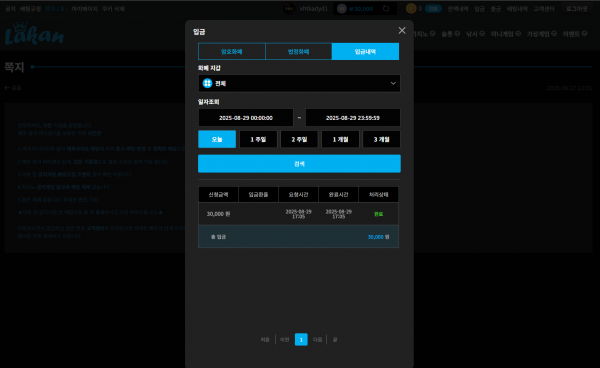Open the 화폐 지갑 dropdown chevron

click(393, 83)
